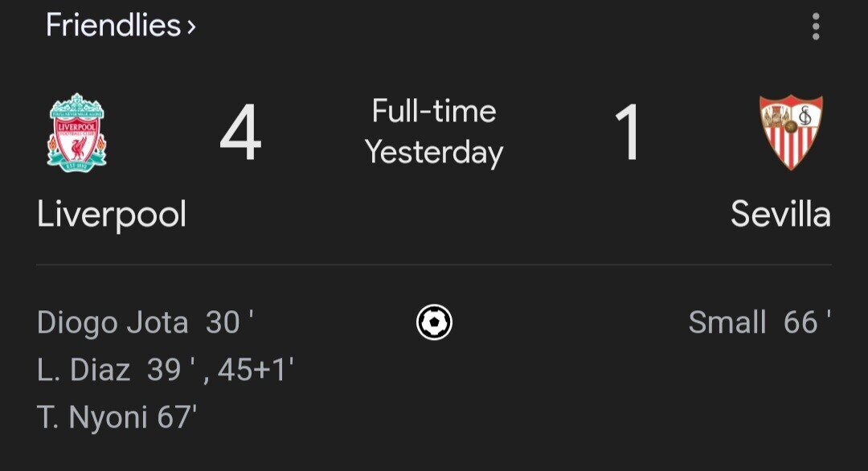Click the 45+1' goal time entry
The image size is (868, 471).
256,370
